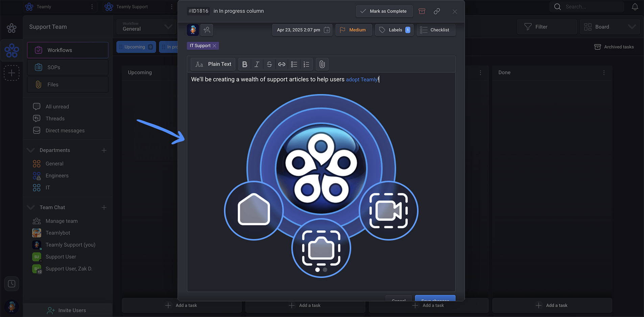
Task: Open the grey flower workspace icon
Action: [11, 28]
